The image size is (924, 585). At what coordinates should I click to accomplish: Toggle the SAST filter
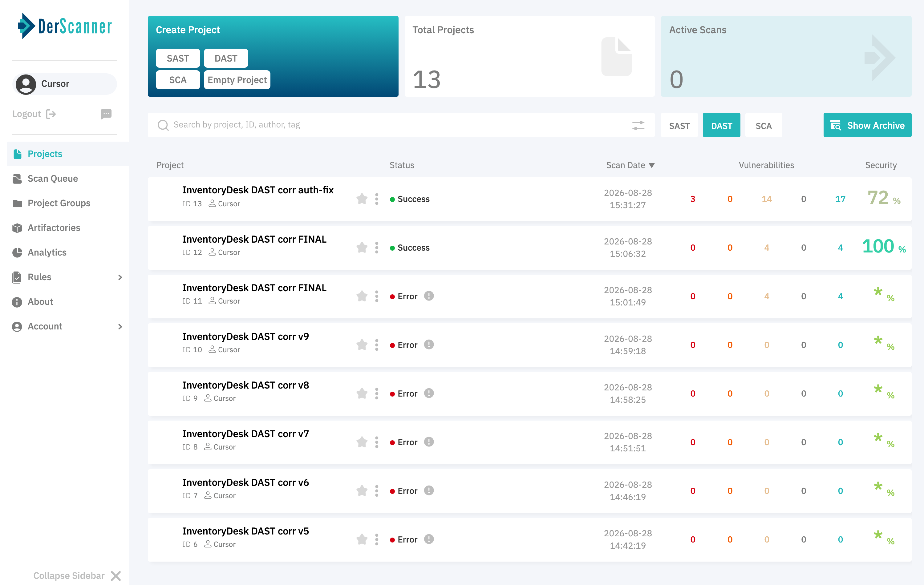point(679,125)
